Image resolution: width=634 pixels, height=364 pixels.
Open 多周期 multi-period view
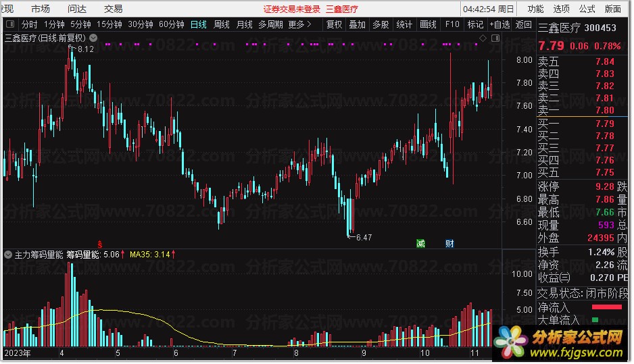tap(270, 24)
